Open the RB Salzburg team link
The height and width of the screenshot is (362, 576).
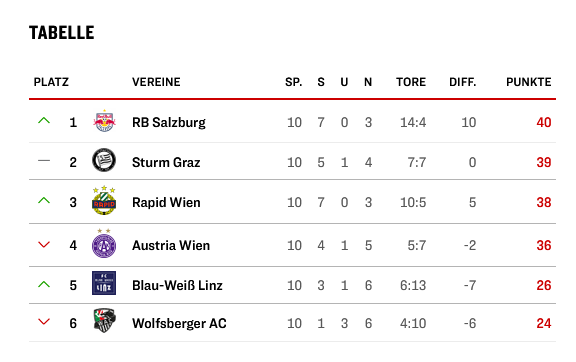[x=169, y=122]
